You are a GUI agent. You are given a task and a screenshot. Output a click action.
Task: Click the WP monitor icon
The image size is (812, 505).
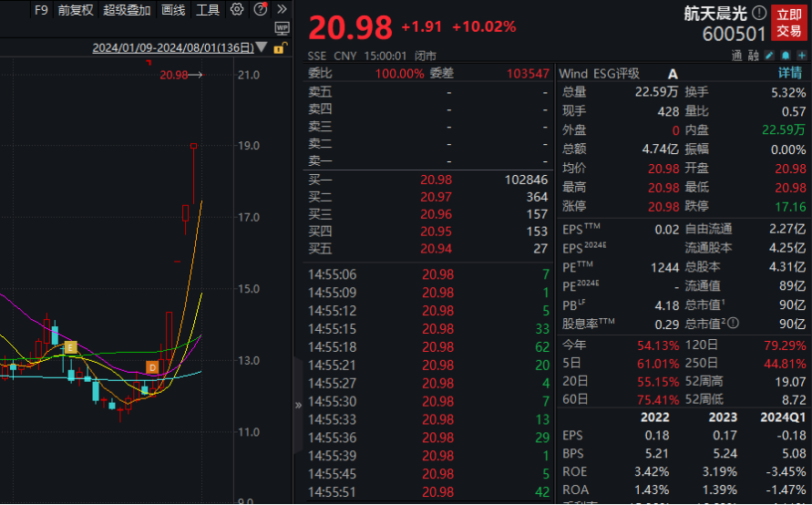point(282,29)
